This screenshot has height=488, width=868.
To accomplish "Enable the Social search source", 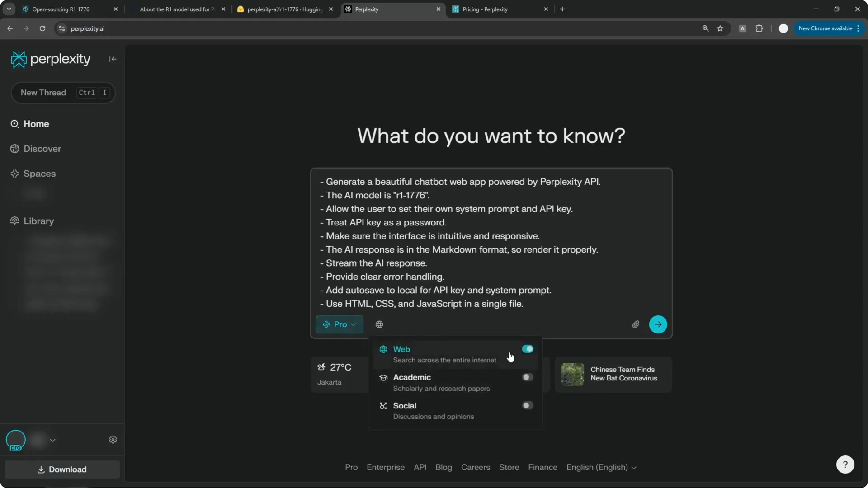I will click(527, 405).
